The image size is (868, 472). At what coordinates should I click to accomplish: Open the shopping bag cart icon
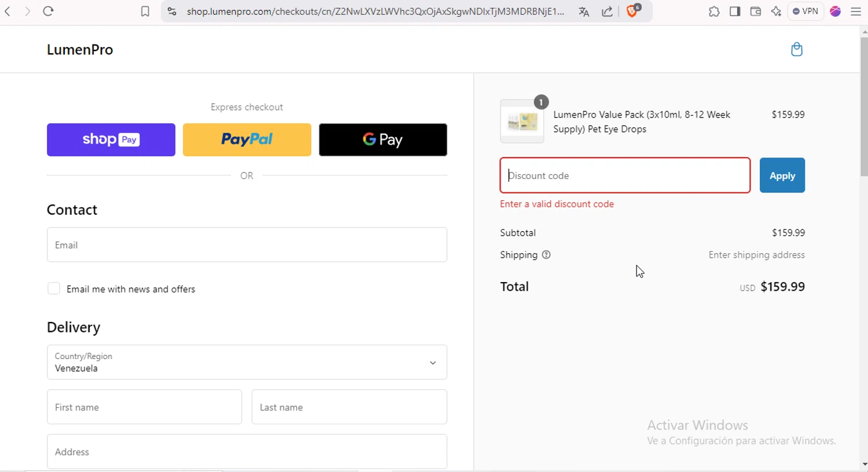[797, 49]
